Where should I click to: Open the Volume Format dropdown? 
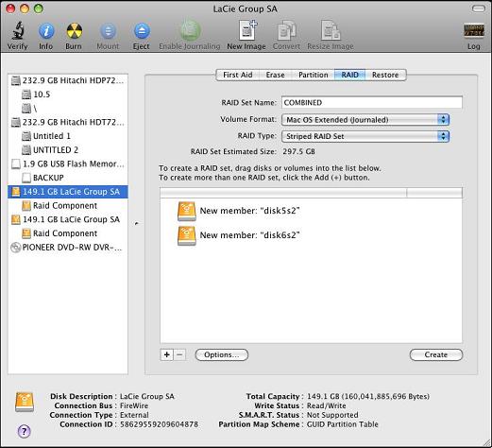[365, 120]
